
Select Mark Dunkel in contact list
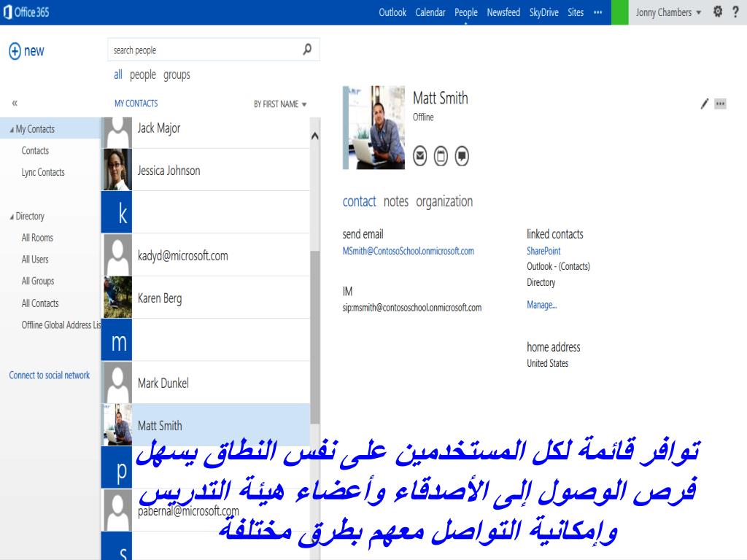pyautogui.click(x=206, y=382)
